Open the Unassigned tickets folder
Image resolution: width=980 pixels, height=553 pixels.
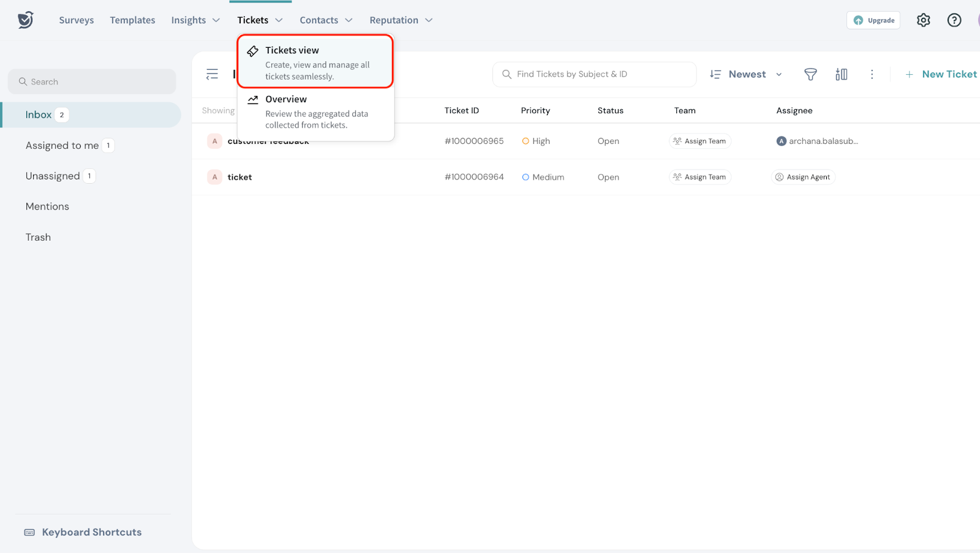pyautogui.click(x=53, y=176)
